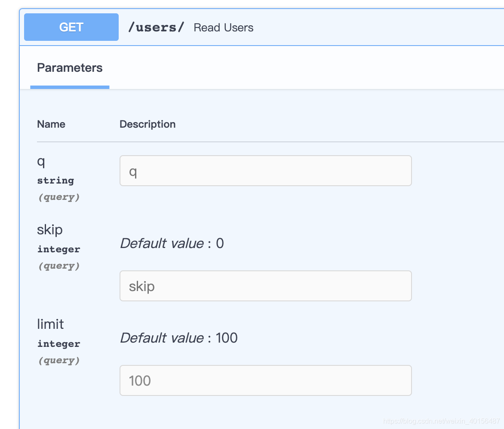Click the q parameter name label
Viewport: 504px width, 429px height.
point(41,162)
